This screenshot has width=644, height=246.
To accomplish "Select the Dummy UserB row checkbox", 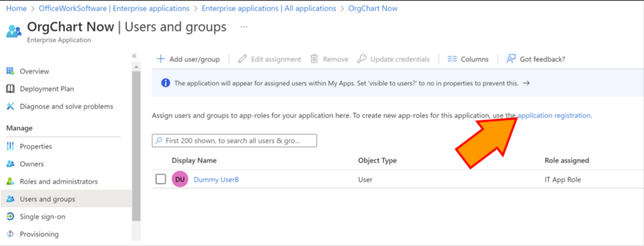I will (x=161, y=179).
